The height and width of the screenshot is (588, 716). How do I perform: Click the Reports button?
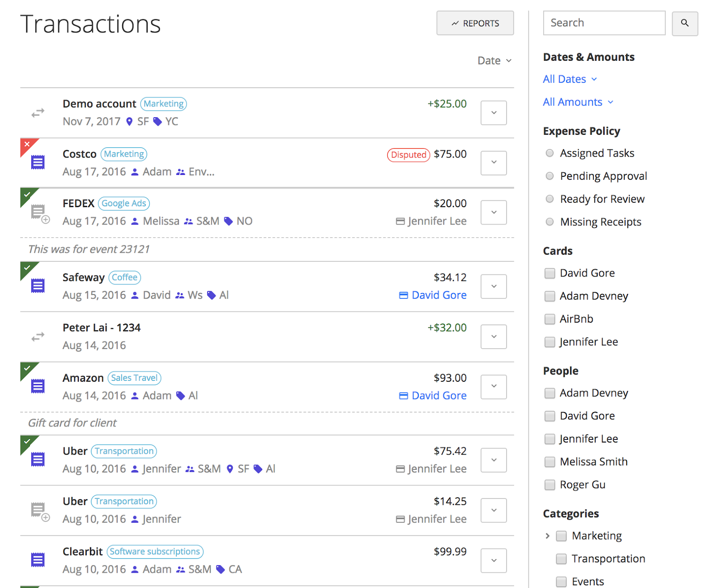(x=475, y=23)
